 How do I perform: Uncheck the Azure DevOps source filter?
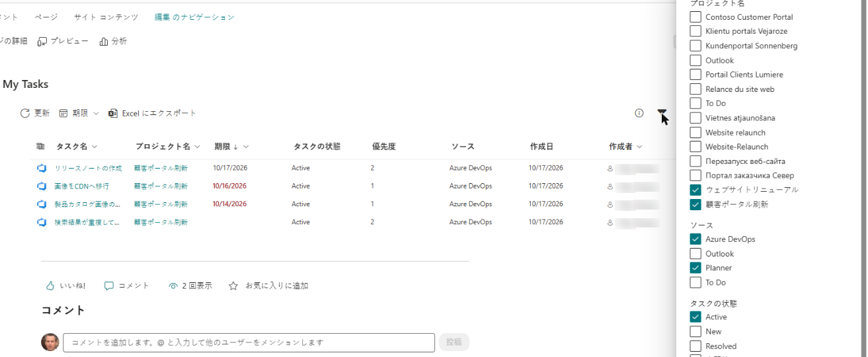pos(695,239)
